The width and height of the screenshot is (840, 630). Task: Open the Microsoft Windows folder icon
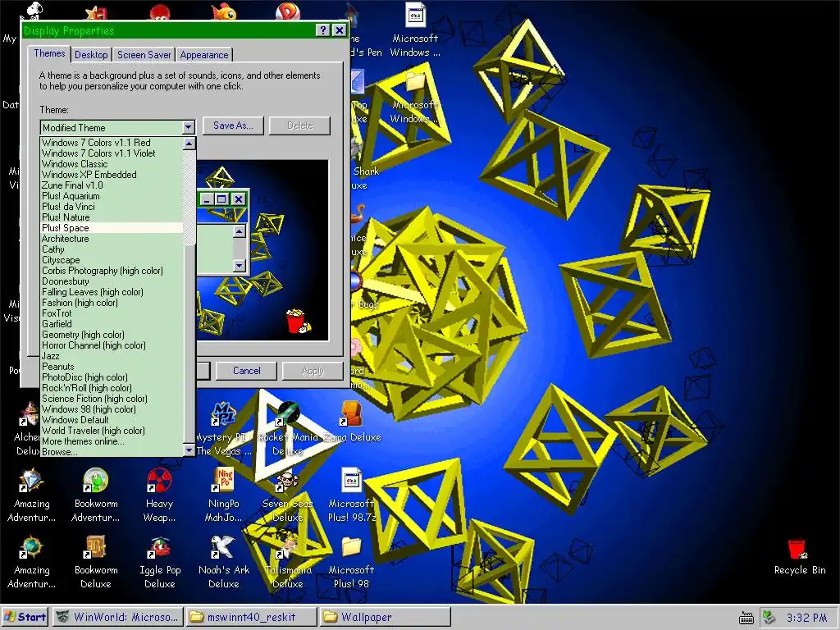click(415, 81)
